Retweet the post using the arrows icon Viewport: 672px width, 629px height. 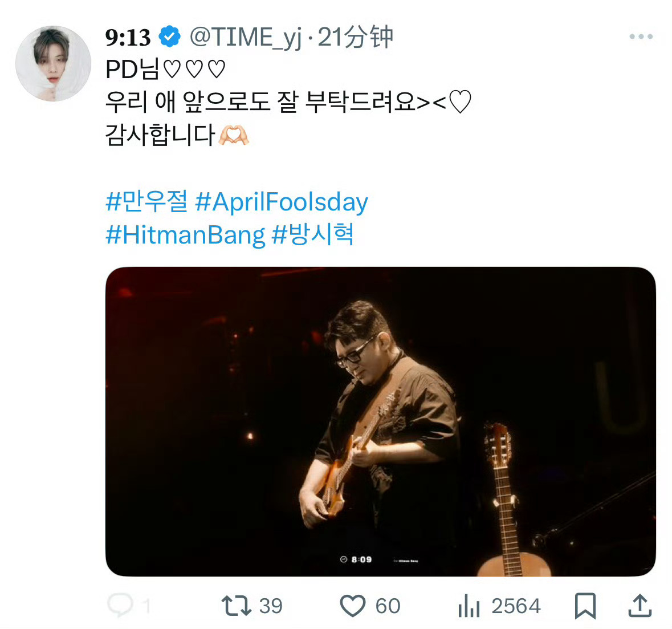point(236,606)
